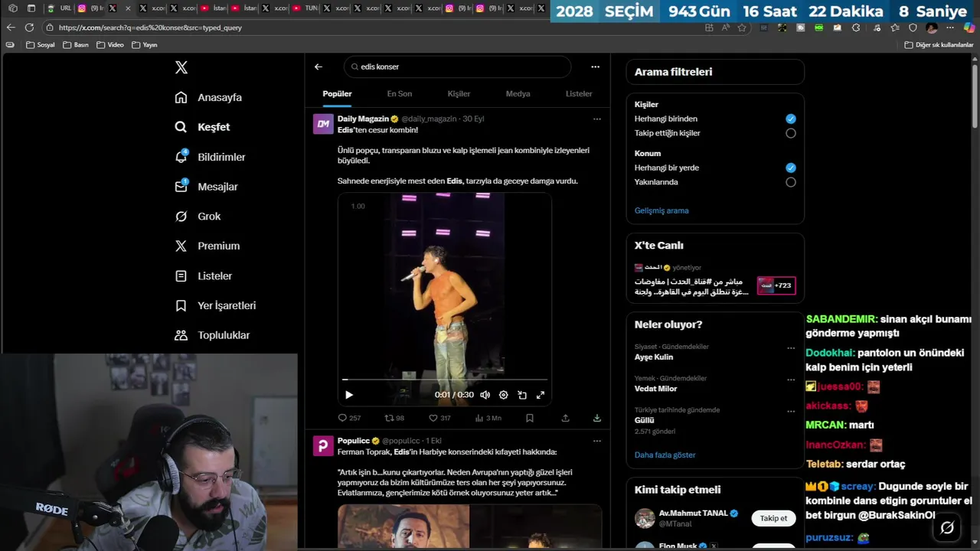Open Bildirimler notifications
The width and height of the screenshot is (980, 551).
tap(210, 157)
